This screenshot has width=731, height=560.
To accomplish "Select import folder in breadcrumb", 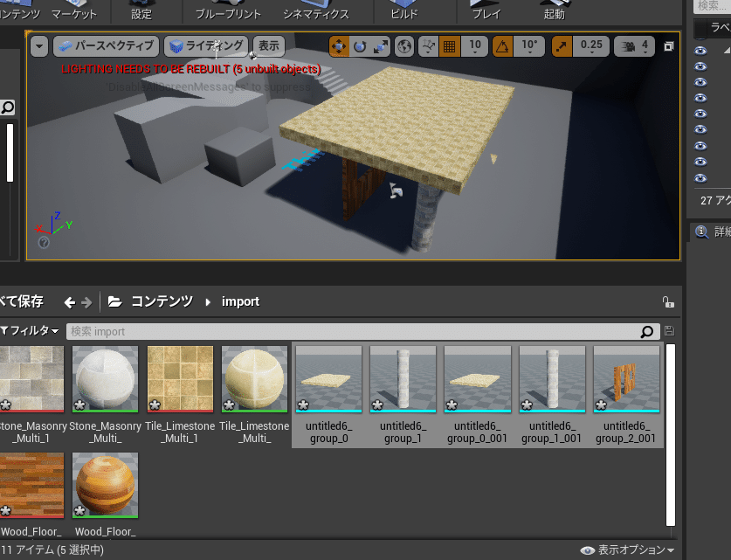I will pos(240,301).
